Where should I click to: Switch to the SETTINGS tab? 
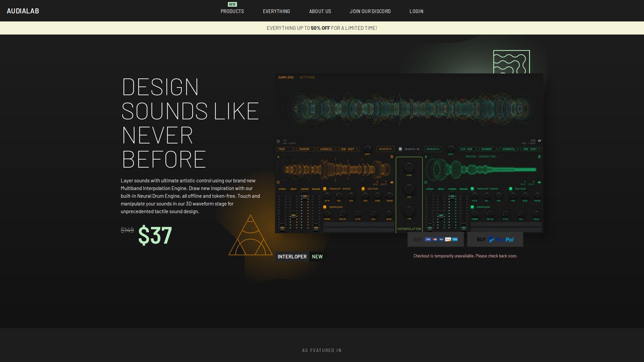[307, 77]
